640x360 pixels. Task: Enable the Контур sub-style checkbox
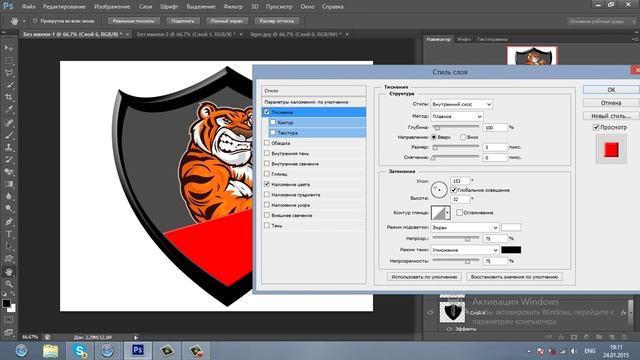[x=273, y=122]
